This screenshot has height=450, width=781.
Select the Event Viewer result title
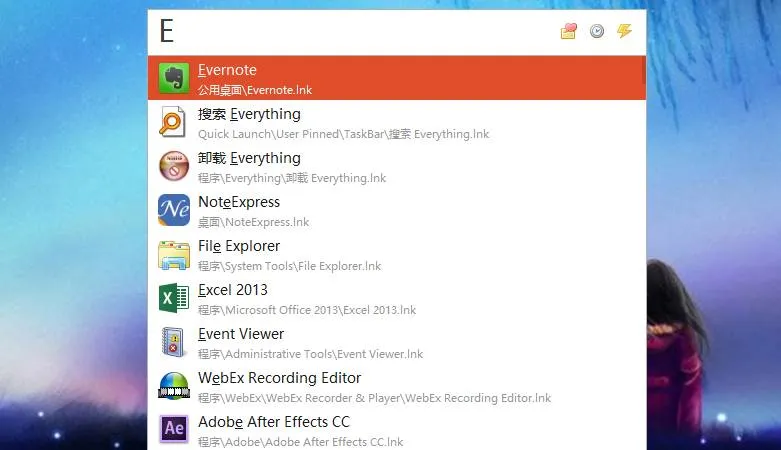241,333
